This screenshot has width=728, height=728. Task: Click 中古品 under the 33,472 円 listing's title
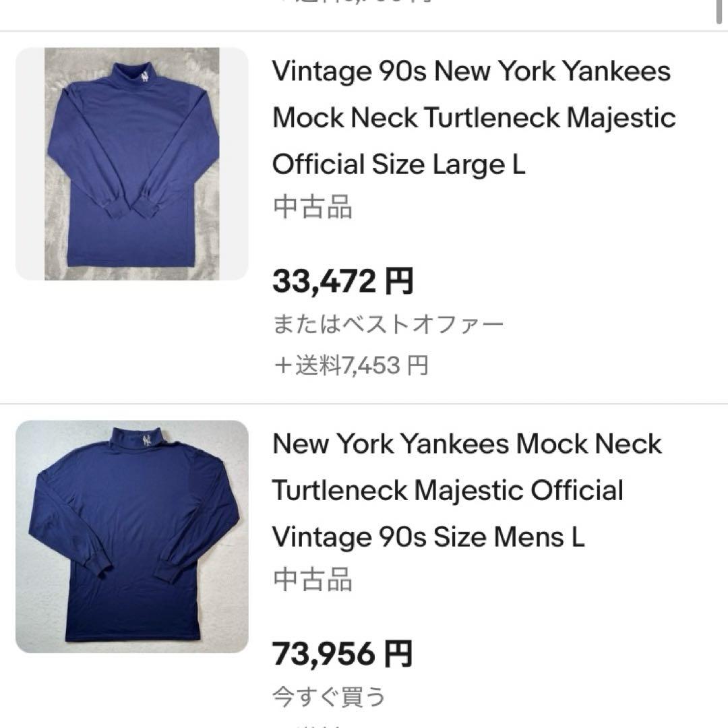(x=313, y=208)
